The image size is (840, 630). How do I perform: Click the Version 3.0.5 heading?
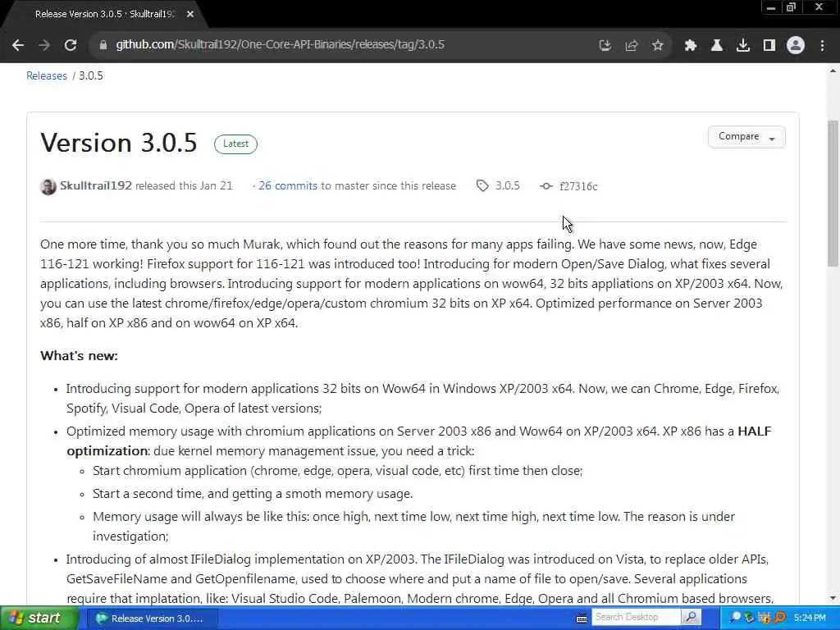coord(119,143)
